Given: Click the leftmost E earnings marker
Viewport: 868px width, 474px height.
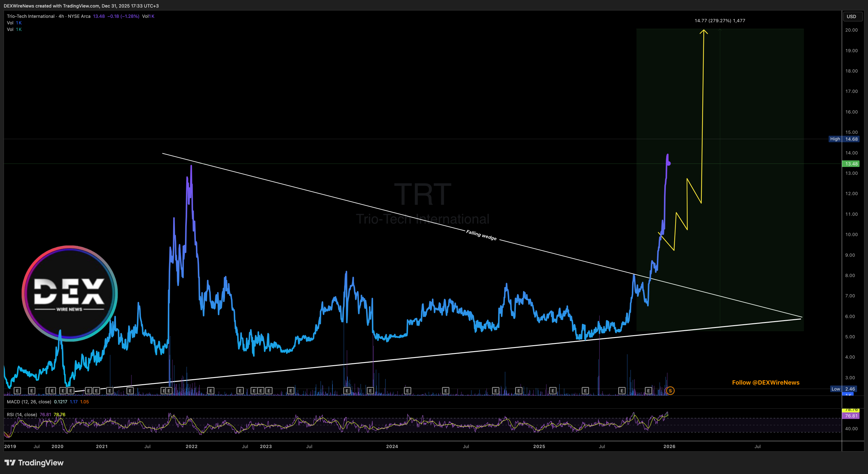Looking at the screenshot, I should [17, 391].
